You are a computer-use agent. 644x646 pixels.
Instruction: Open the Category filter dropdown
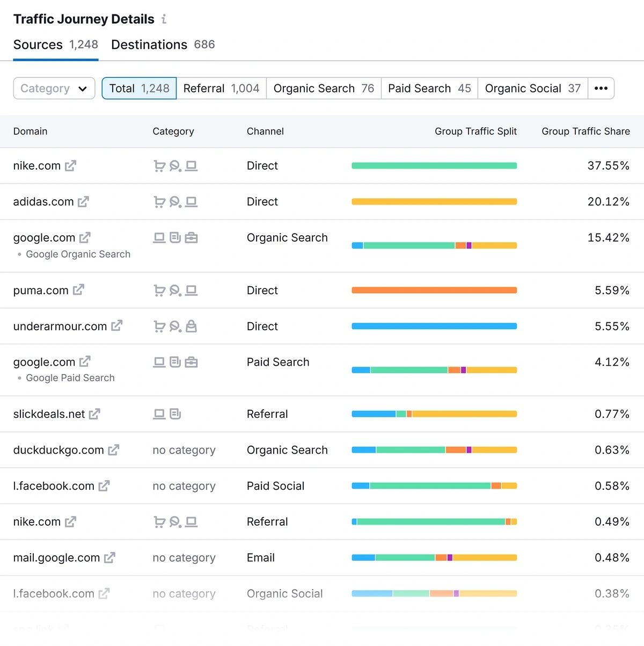click(x=54, y=89)
